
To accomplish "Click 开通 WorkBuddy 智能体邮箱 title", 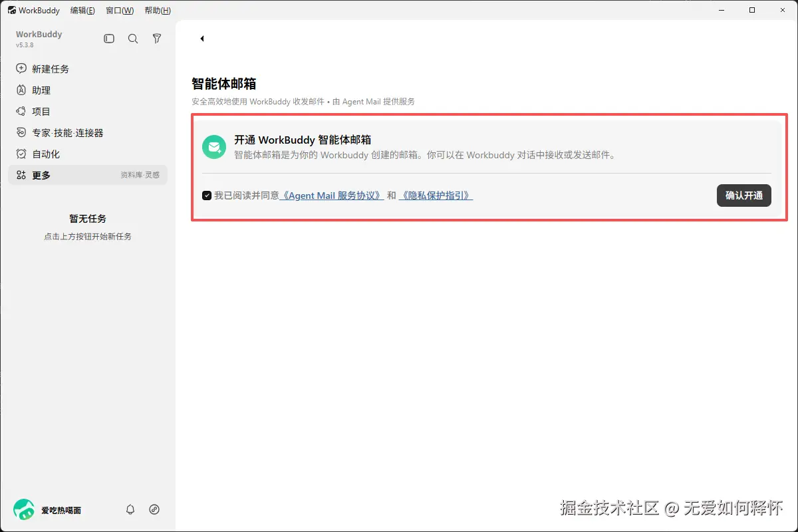I will (x=303, y=140).
